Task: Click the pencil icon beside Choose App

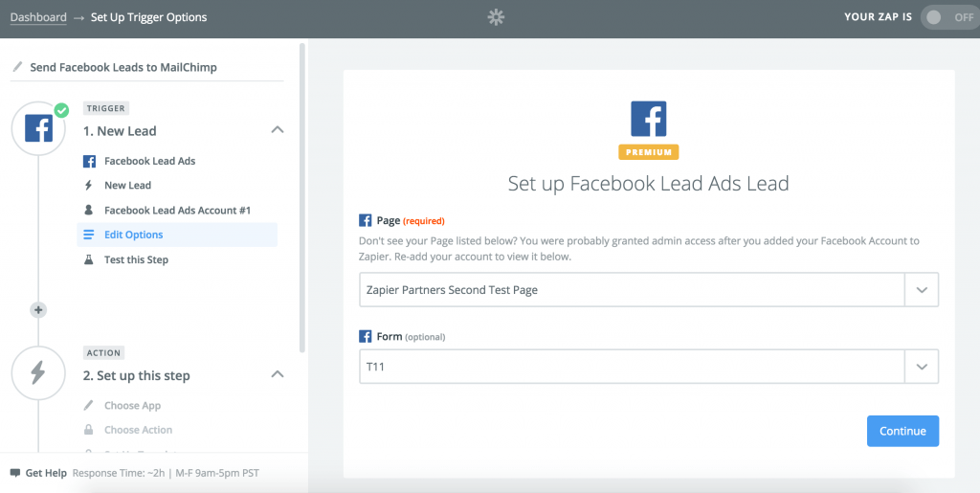Action: pos(89,406)
